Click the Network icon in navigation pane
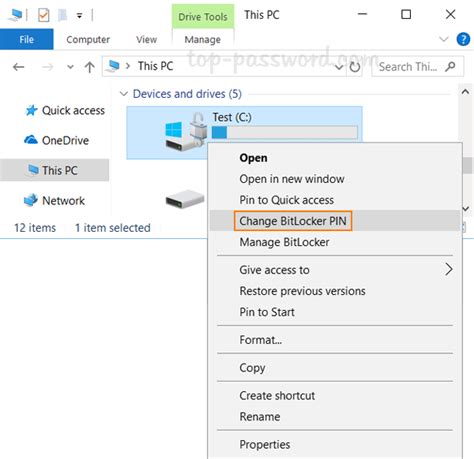The image size is (474, 459). pyautogui.click(x=31, y=200)
